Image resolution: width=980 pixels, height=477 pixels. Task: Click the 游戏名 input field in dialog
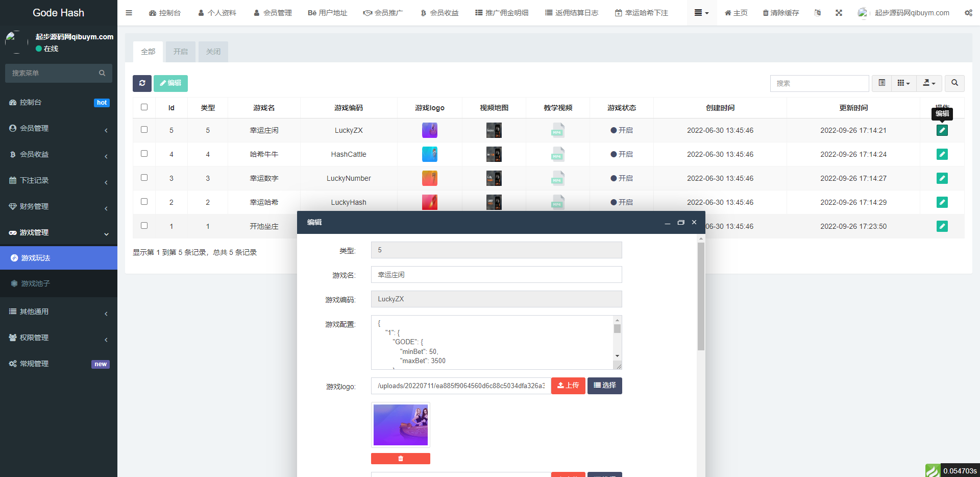pyautogui.click(x=496, y=275)
